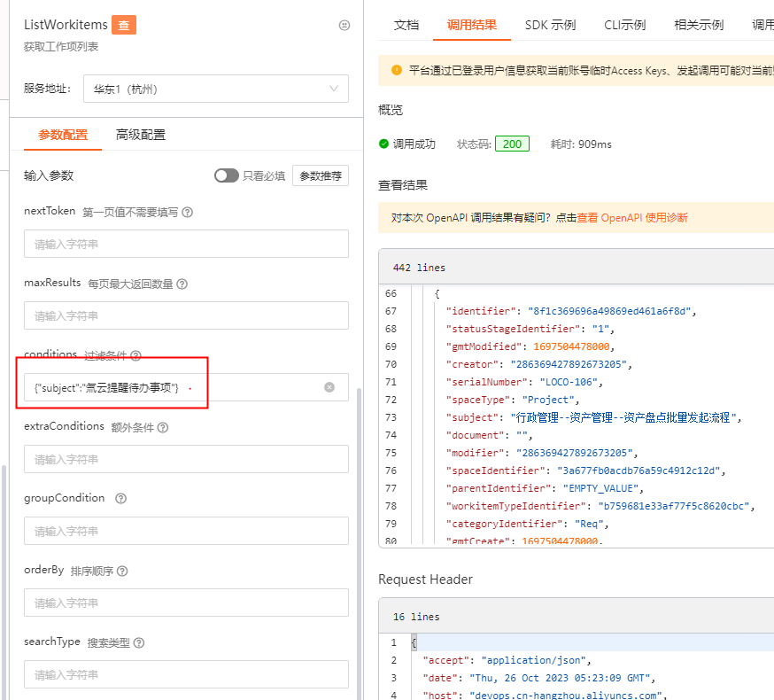Select the serialNumber value LOCO-106
774x700 pixels.
569,382
